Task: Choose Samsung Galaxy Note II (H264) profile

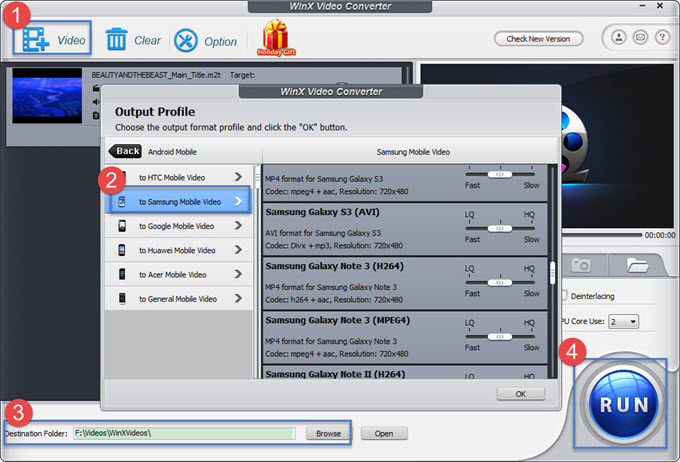Action: click(404, 372)
